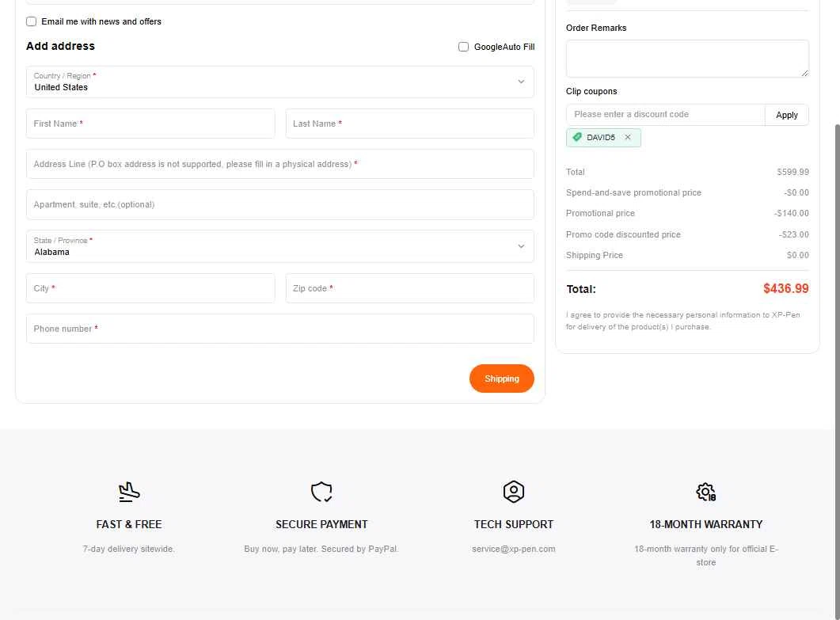Click the Promo code discounted price -$23.00 value
Screen dimensions: 840x620
(x=794, y=234)
